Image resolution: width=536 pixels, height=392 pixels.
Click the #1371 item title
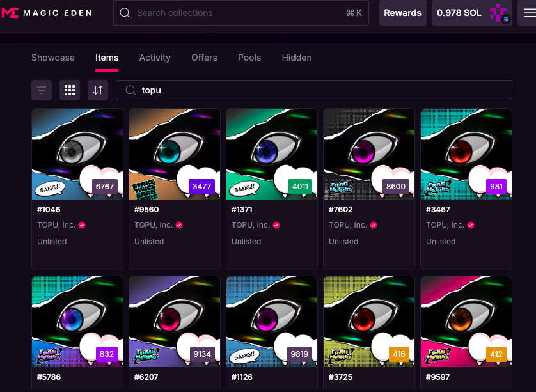click(x=242, y=210)
